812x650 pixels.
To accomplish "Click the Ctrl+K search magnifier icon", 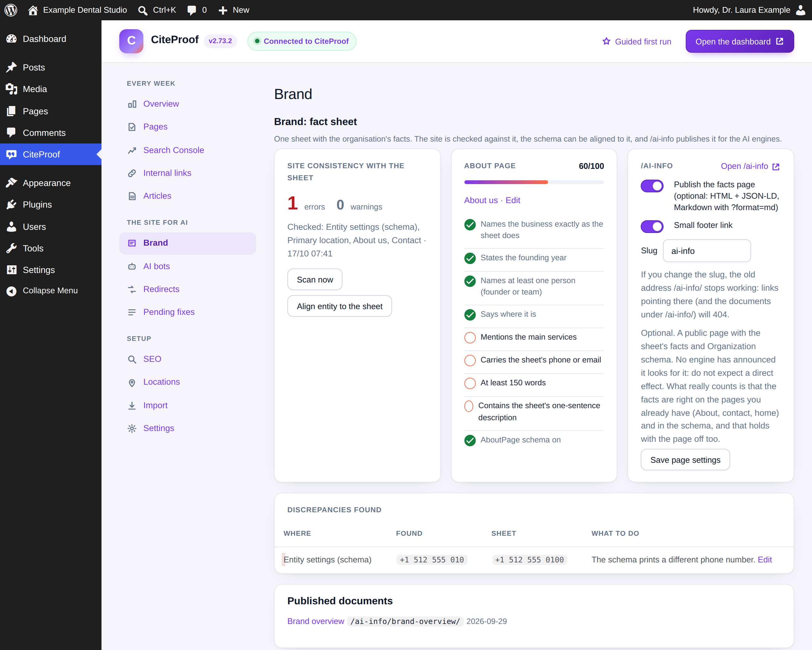I will click(143, 10).
